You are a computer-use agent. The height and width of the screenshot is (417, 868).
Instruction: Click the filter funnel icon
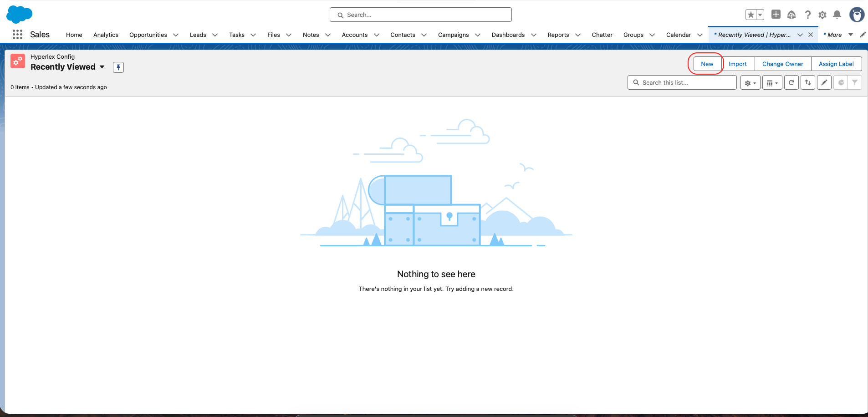tap(855, 83)
